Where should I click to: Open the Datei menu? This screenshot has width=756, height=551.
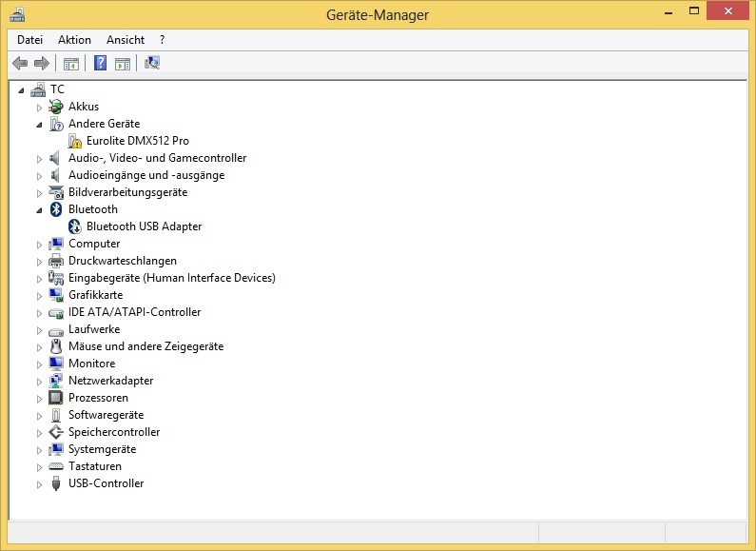(x=29, y=40)
